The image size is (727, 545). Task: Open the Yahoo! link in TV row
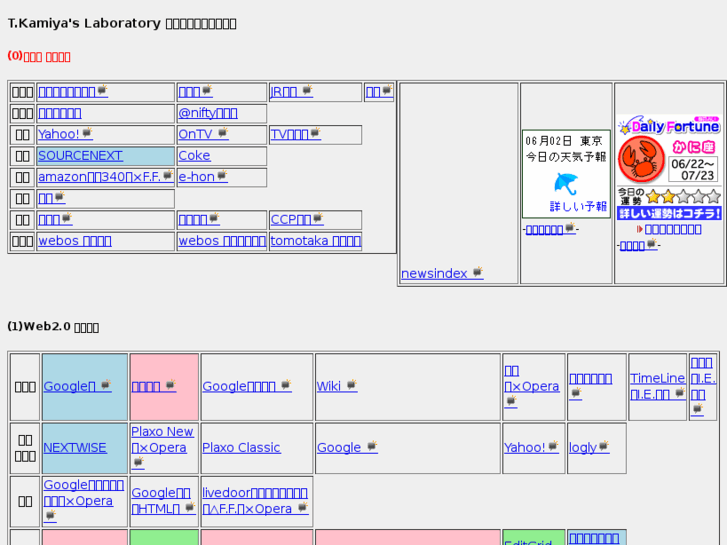pos(65,134)
